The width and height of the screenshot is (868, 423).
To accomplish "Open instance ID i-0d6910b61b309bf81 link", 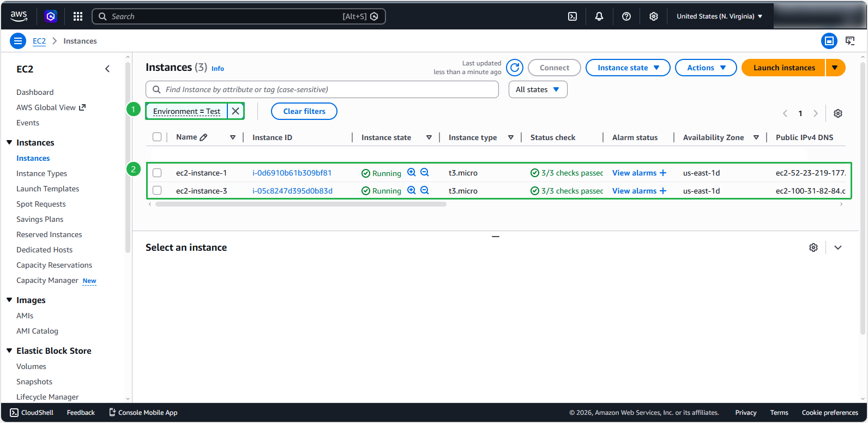I will [292, 173].
